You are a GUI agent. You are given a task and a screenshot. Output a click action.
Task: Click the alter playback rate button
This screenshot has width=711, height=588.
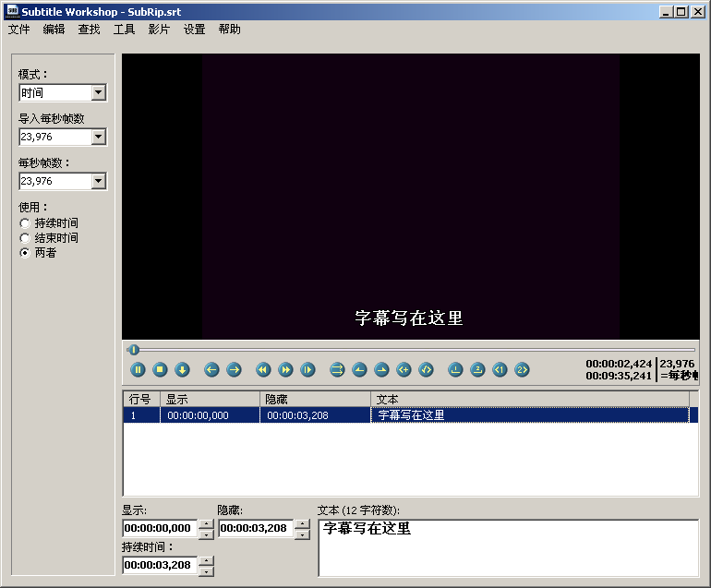click(x=307, y=370)
